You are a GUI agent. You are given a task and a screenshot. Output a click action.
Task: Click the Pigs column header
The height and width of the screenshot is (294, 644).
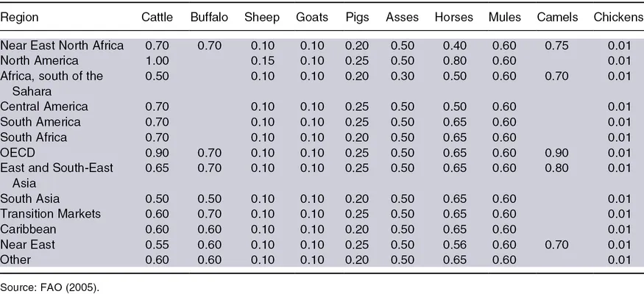click(356, 16)
